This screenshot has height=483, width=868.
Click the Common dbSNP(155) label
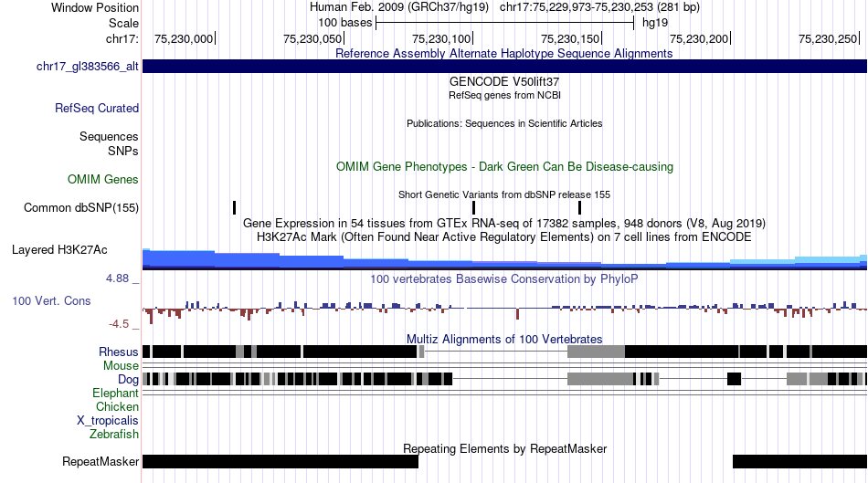click(x=81, y=208)
